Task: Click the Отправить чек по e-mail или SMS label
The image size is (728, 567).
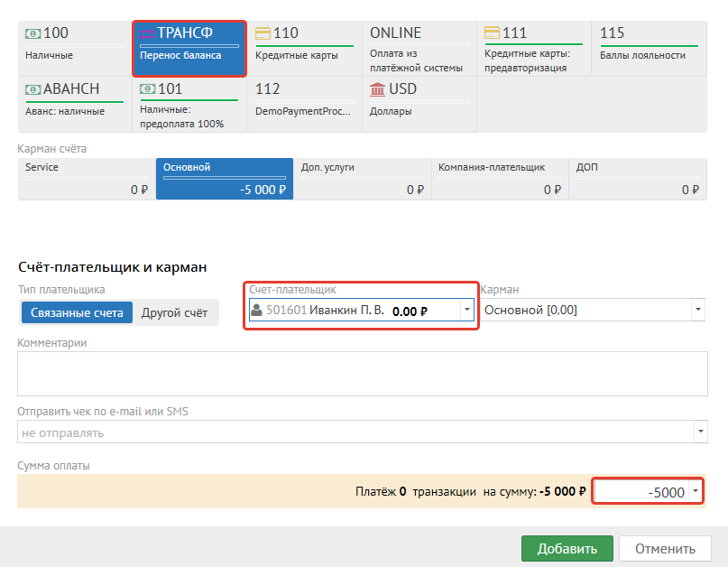Action: pyautogui.click(x=103, y=412)
